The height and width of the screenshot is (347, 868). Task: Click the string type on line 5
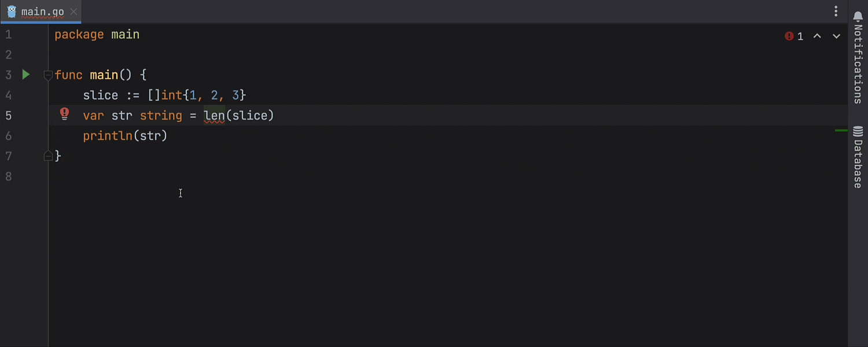(161, 116)
